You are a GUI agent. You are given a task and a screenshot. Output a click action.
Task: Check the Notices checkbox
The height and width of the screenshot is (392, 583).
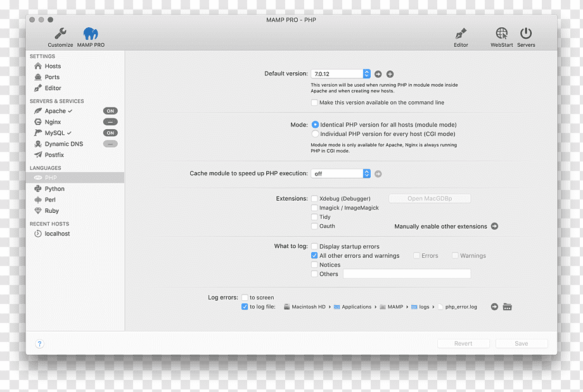click(x=314, y=265)
